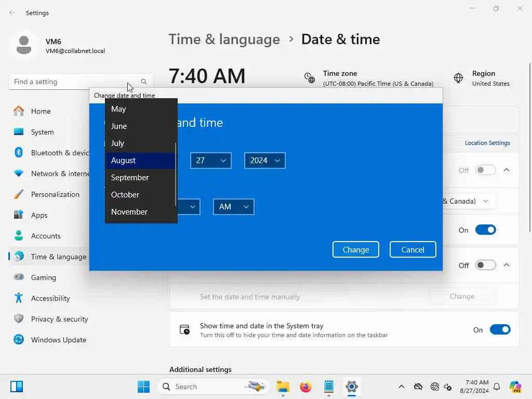This screenshot has height=399, width=532.
Task: Select June in month list
Action: (140, 126)
